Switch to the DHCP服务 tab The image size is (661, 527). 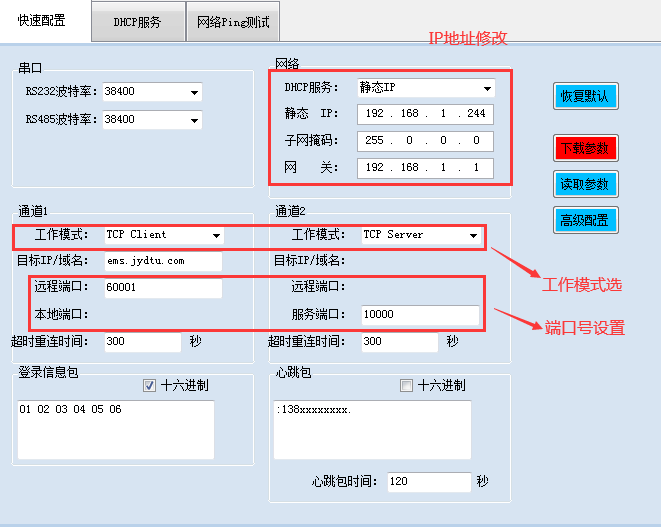pos(137,21)
